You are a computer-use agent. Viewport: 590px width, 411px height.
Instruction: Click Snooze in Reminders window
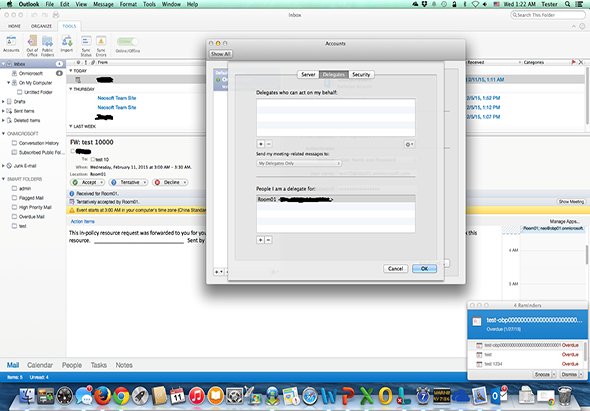pyautogui.click(x=542, y=374)
